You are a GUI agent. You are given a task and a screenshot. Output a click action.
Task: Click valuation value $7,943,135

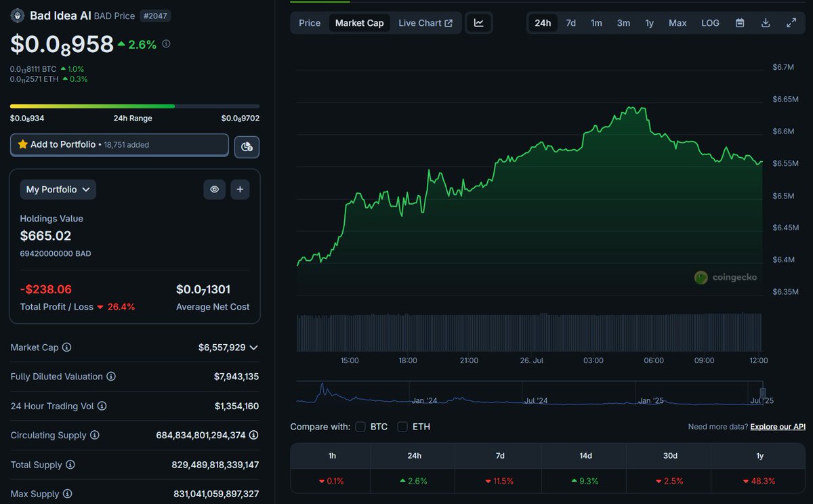[235, 377]
